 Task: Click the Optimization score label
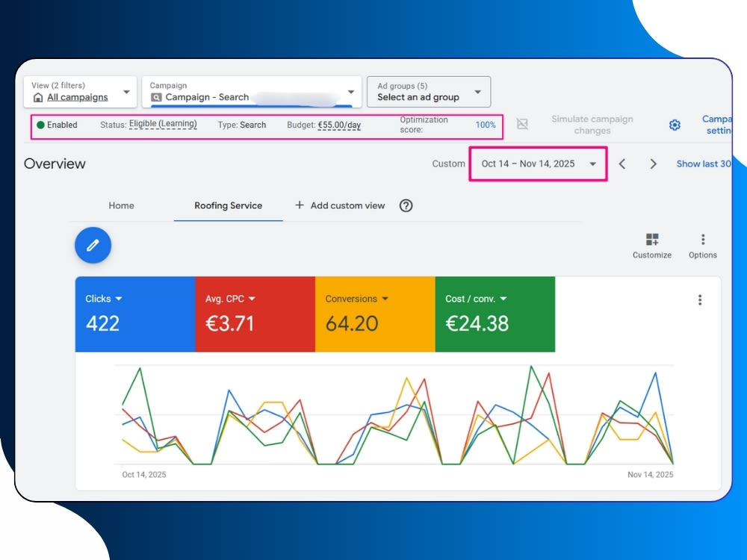point(424,125)
